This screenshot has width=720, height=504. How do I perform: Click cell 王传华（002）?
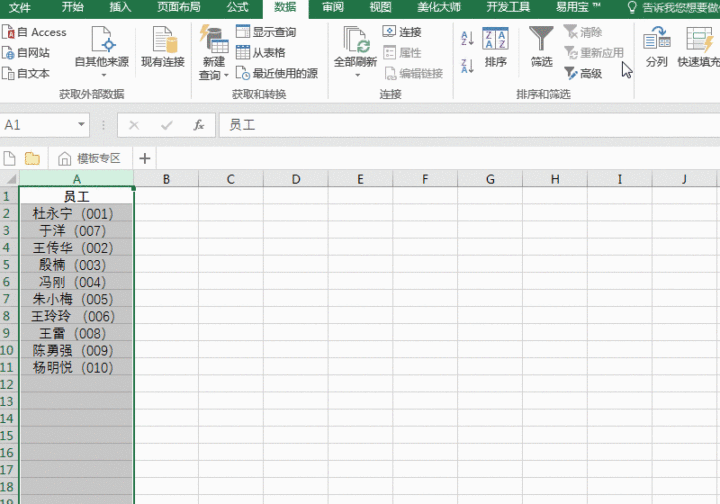tap(77, 248)
